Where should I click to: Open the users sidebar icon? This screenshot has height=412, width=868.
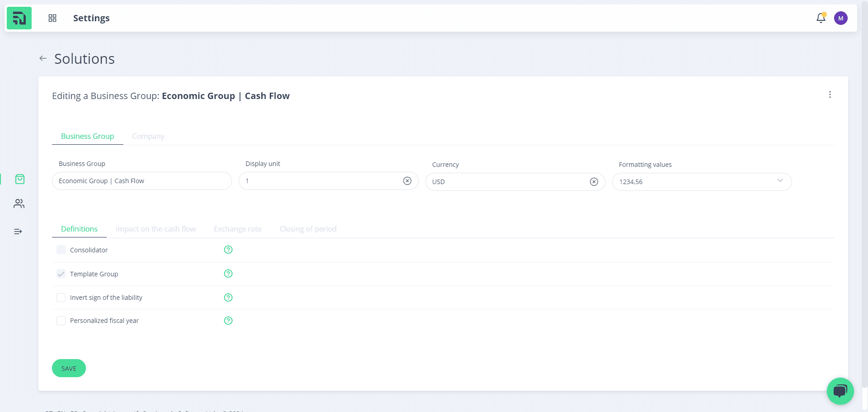coord(19,204)
